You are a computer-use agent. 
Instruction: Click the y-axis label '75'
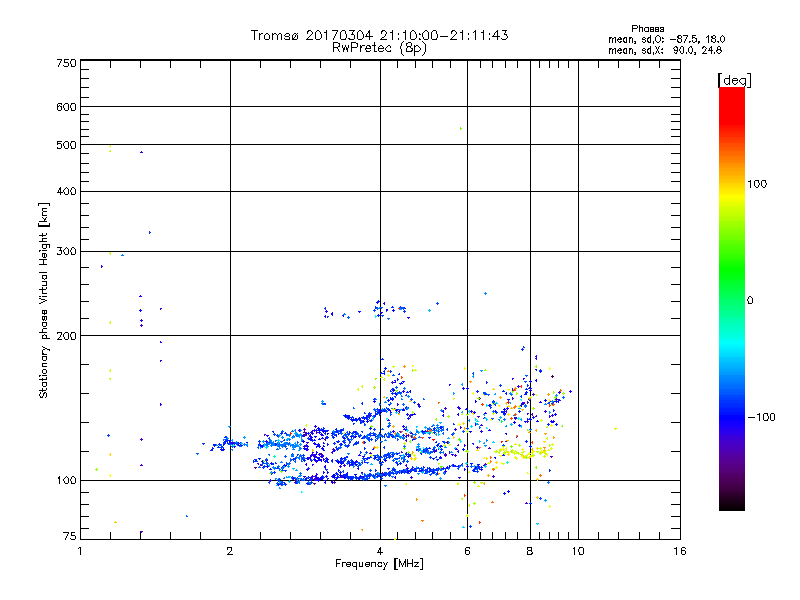tap(70, 536)
